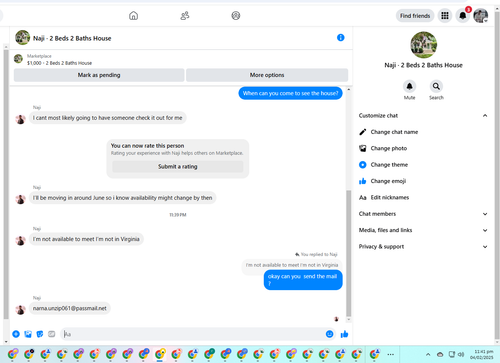This screenshot has width=500, height=363.
Task: Expand the Privacy & support section
Action: tap(423, 247)
